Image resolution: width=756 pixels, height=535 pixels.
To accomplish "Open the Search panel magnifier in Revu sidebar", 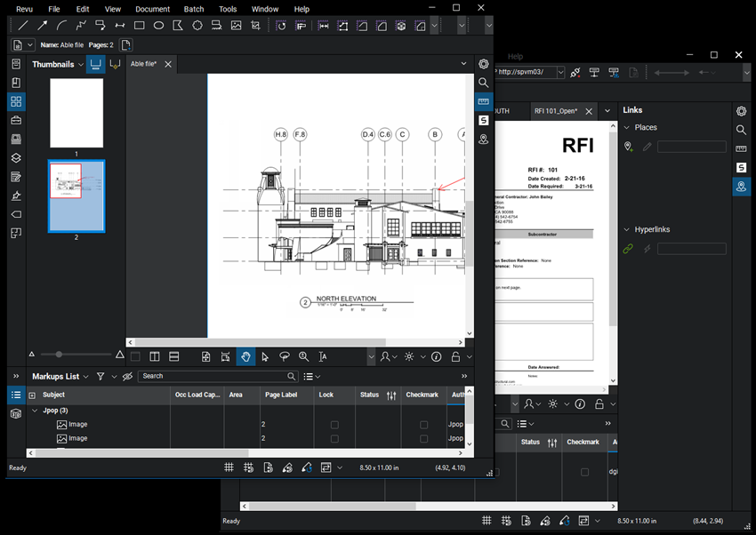I will point(483,83).
